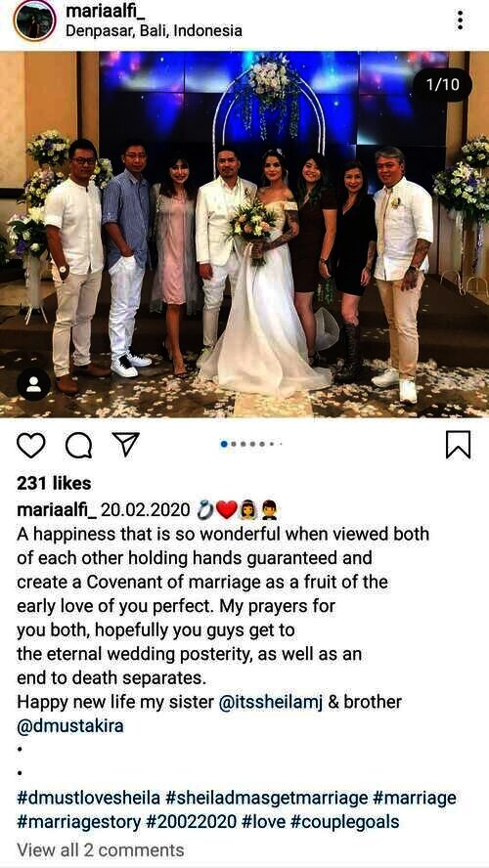
Task: Open #sheiladmasgetmarriage hashtag
Action: click(x=266, y=798)
